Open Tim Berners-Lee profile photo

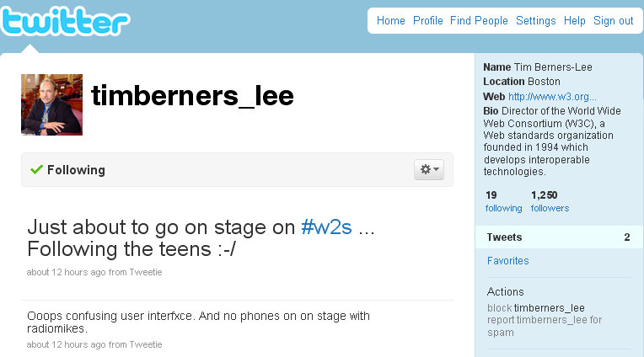point(51,104)
